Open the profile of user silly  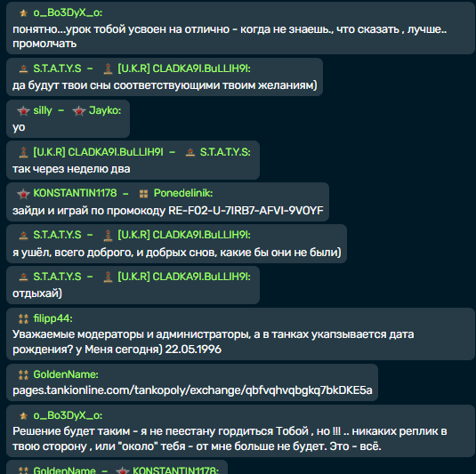pos(43,110)
